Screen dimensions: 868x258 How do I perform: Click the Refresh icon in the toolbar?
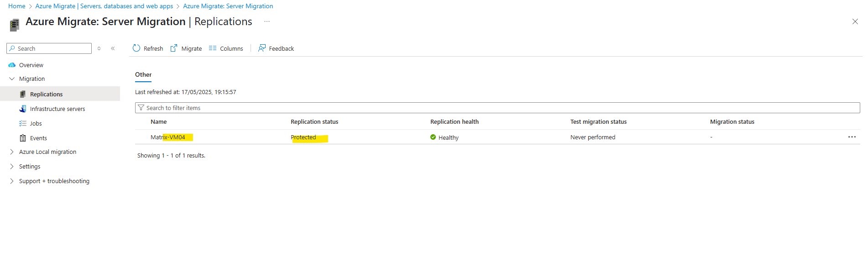(x=136, y=48)
